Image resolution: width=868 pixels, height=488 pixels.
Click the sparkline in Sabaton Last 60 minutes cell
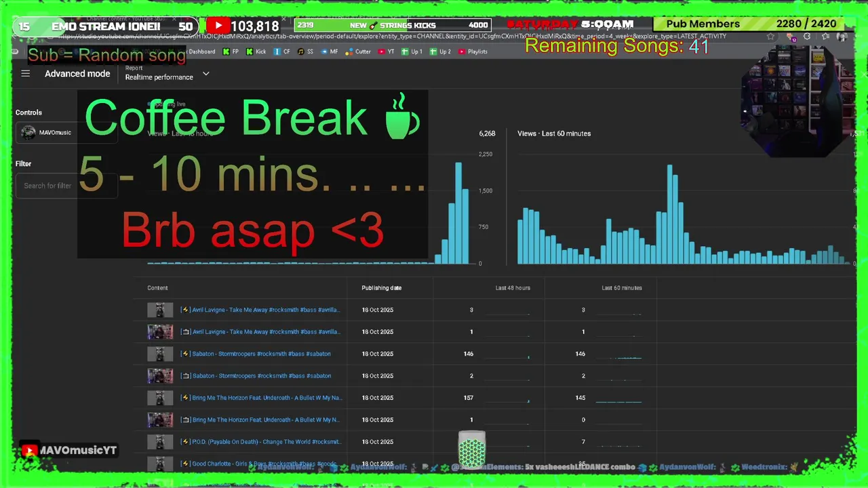[618, 357]
